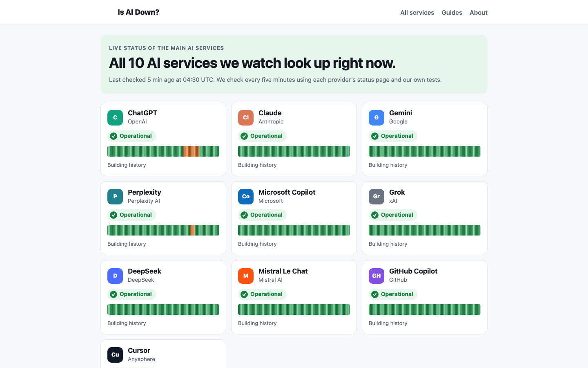Open the Guides nav item
588x368 pixels.
click(452, 13)
